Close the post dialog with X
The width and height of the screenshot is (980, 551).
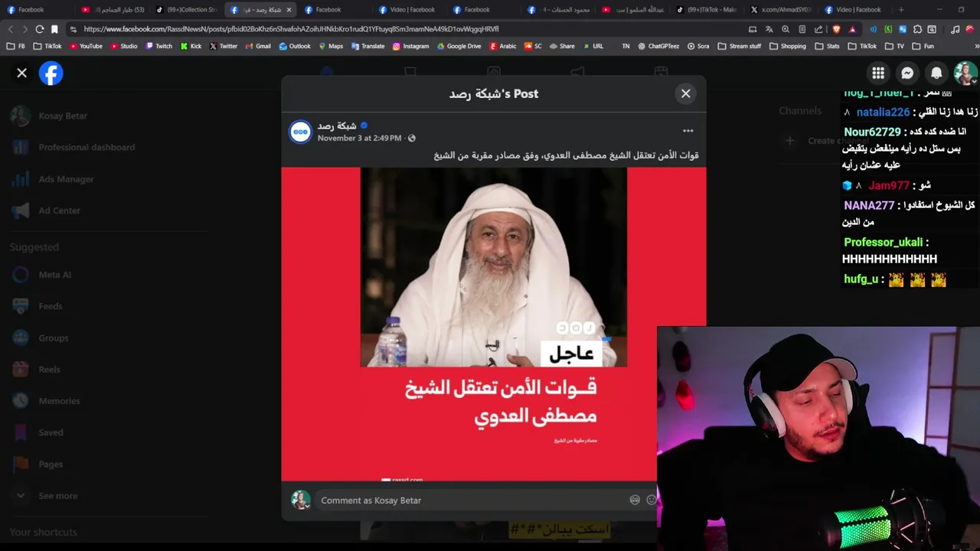[685, 93]
